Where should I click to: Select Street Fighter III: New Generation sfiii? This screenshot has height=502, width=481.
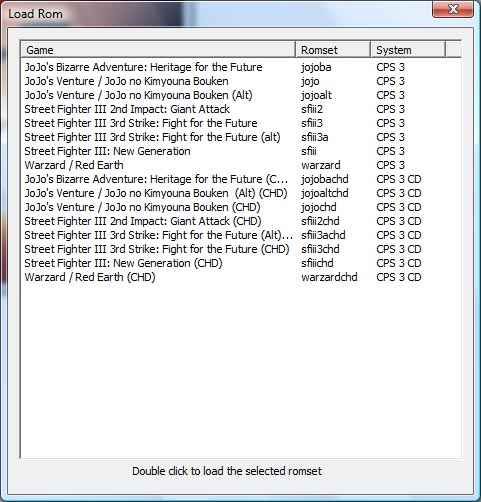241,151
